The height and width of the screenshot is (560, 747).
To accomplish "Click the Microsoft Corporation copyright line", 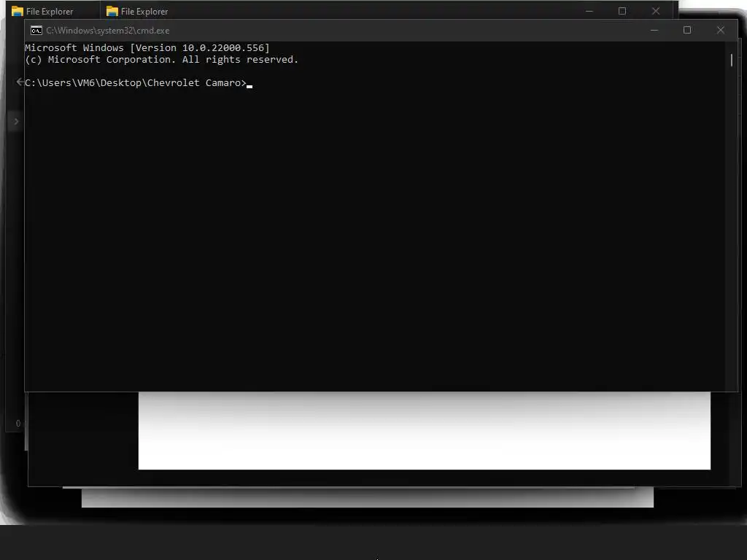I will (x=161, y=60).
